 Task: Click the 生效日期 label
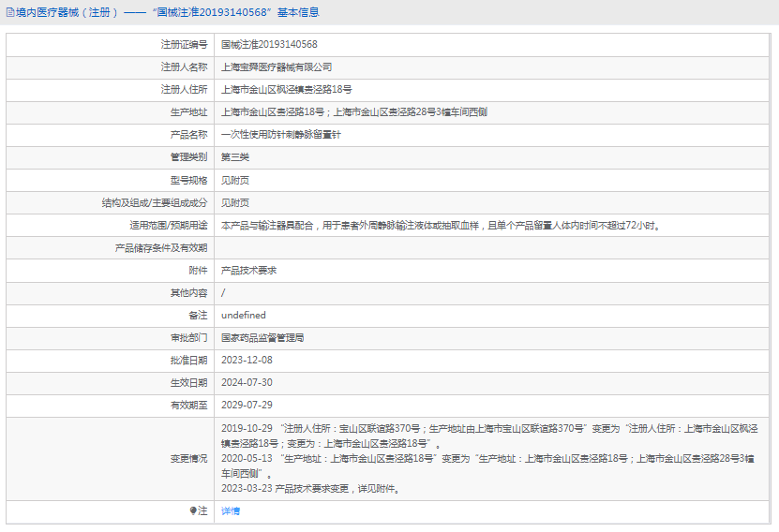tap(188, 383)
